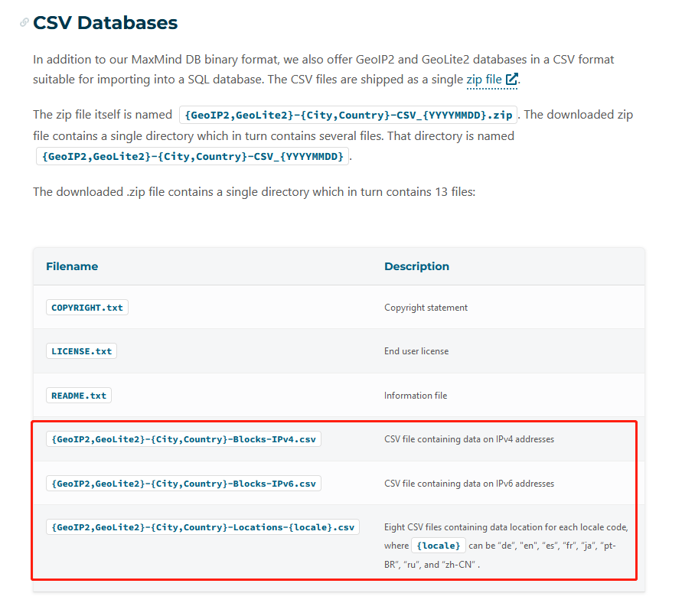
Task: Click the "End user license" description
Action: click(416, 351)
